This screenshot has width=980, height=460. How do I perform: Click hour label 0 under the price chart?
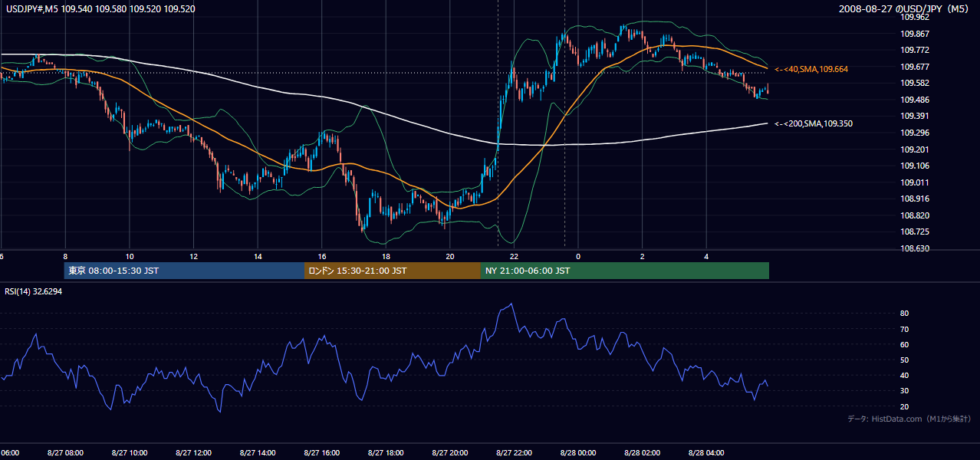coord(578,257)
